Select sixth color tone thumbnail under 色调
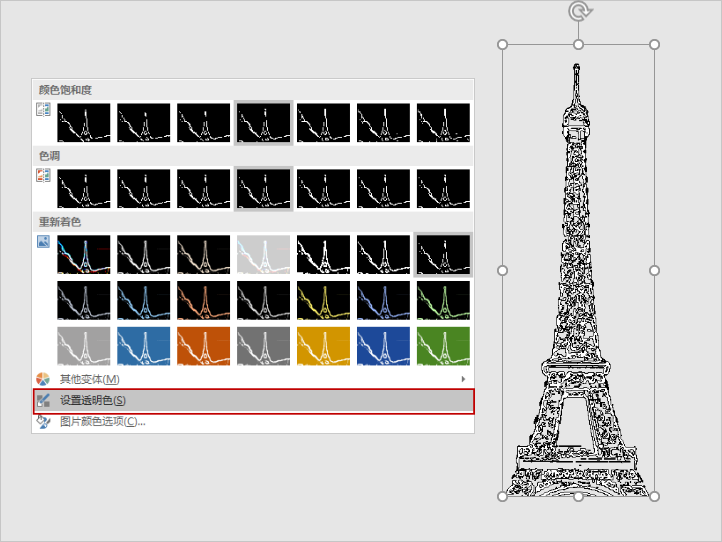Viewport: 722px width, 542px height. point(383,188)
